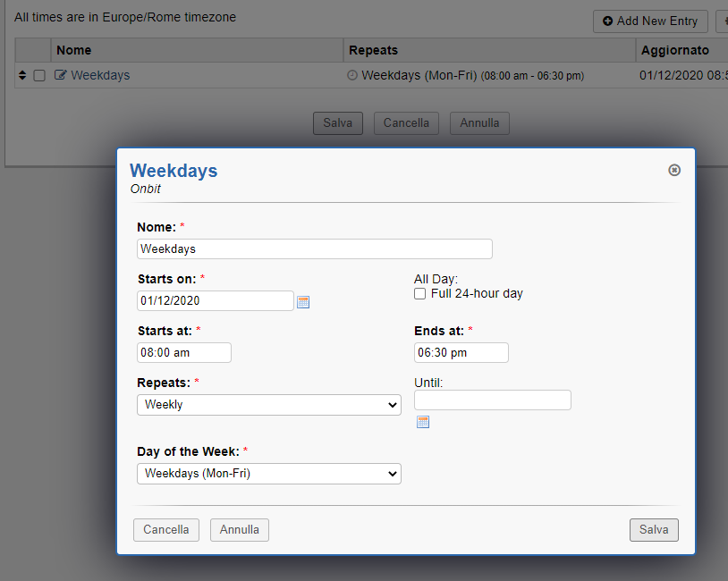This screenshot has height=581, width=728.
Task: Sort by the Aggiornato column header
Action: pos(674,50)
